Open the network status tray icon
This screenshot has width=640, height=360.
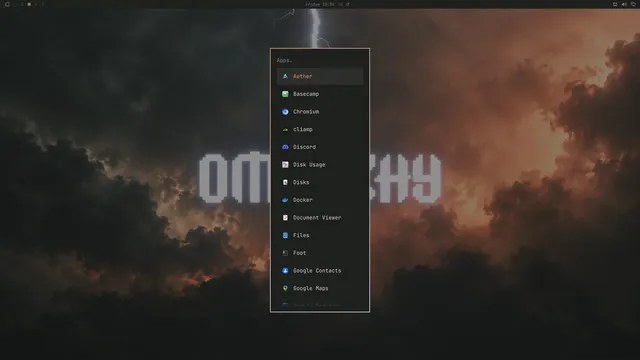click(x=615, y=4)
